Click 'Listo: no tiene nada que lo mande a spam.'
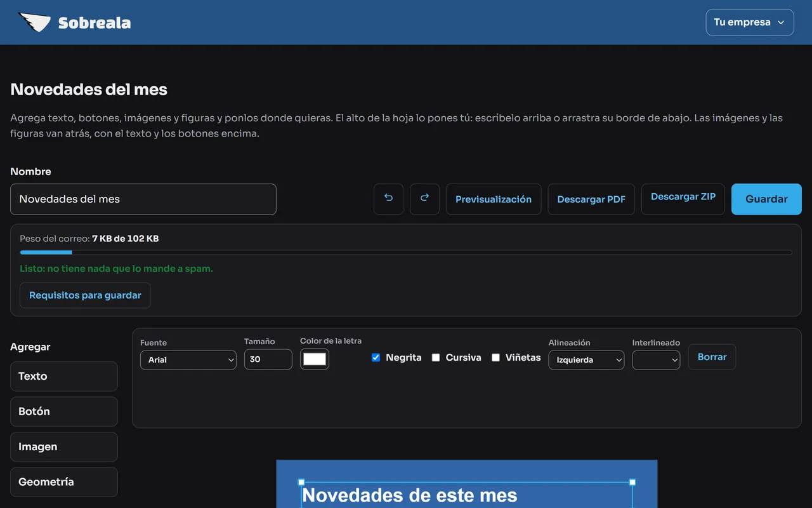 tap(116, 269)
